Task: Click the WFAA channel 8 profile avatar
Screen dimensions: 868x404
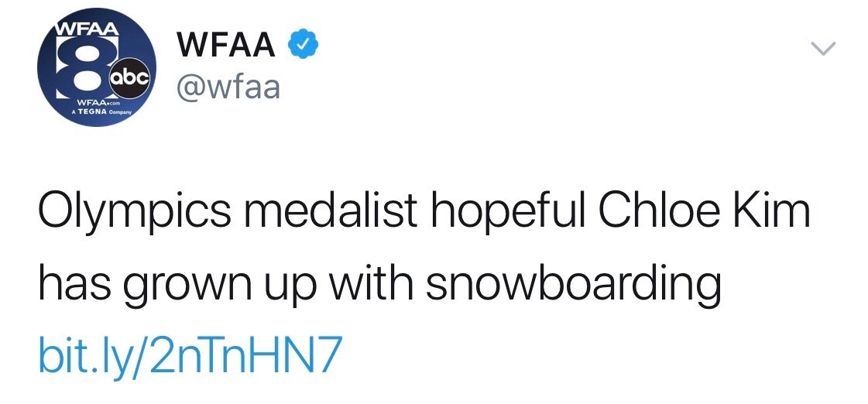Action: tap(98, 70)
